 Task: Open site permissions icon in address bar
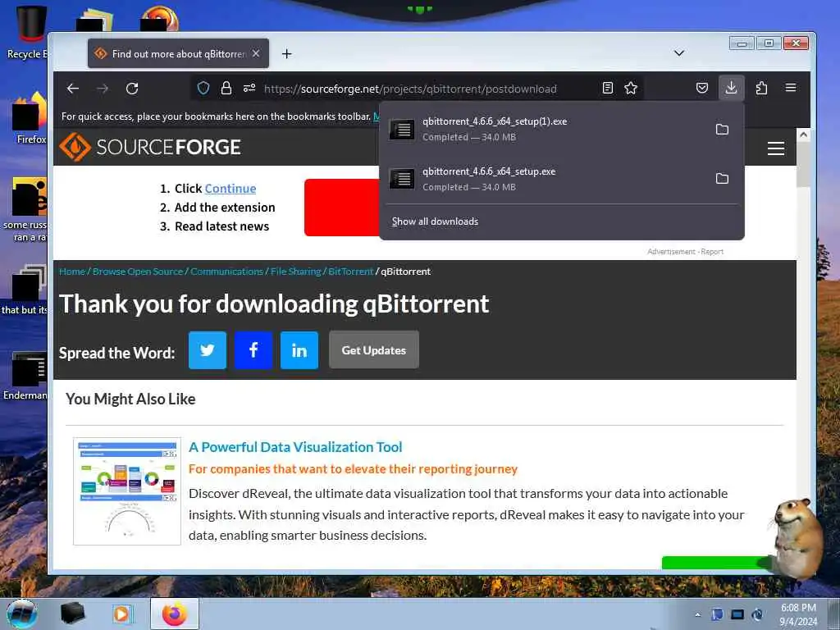(x=249, y=88)
